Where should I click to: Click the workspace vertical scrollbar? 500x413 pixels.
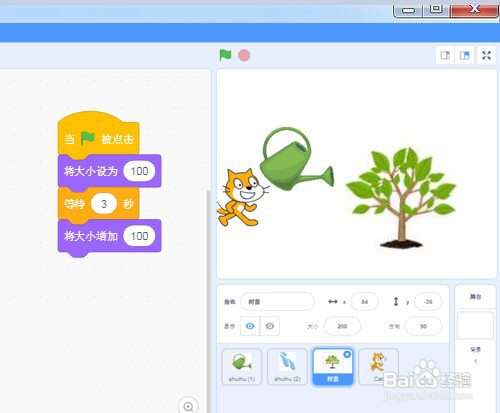[x=209, y=301]
